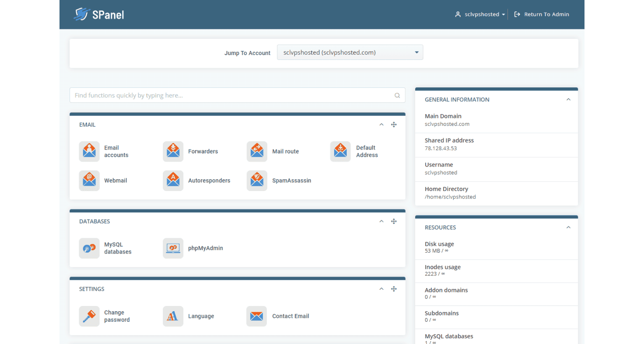Click the move handle on Databases section
The image size is (644, 344).
coord(394,221)
